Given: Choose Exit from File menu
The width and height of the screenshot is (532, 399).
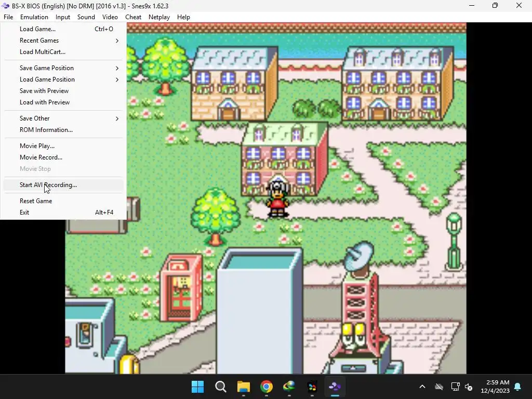Looking at the screenshot, I should coord(63,212).
